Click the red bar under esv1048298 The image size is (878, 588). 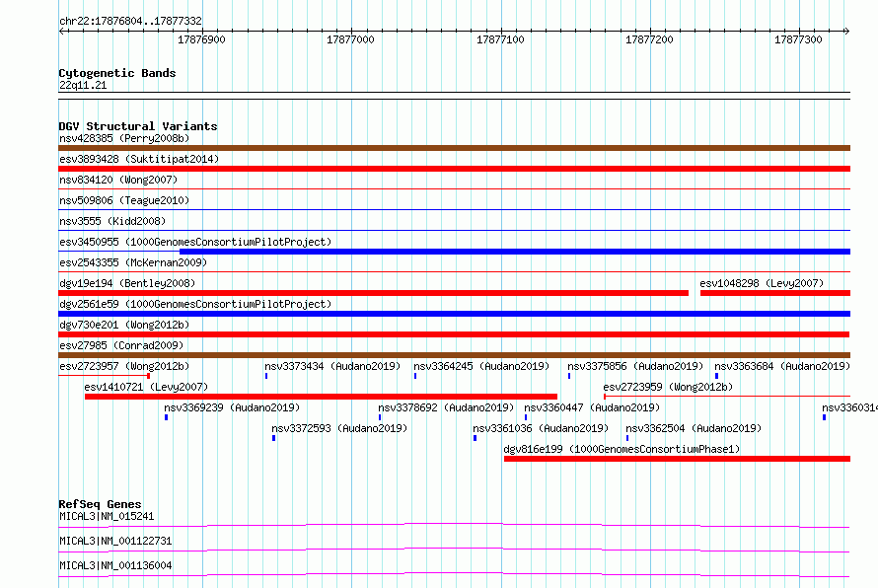coord(775,293)
